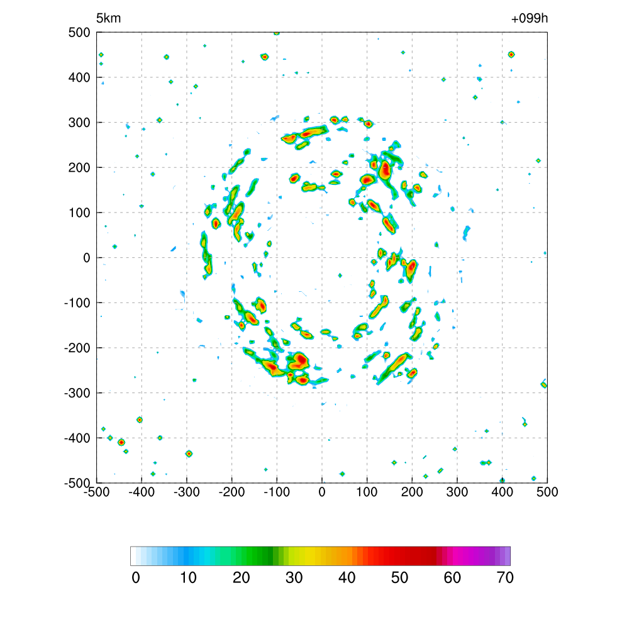This screenshot has height=644, width=644.
Task: Click the y-axis label '-300'
Action: (77, 393)
